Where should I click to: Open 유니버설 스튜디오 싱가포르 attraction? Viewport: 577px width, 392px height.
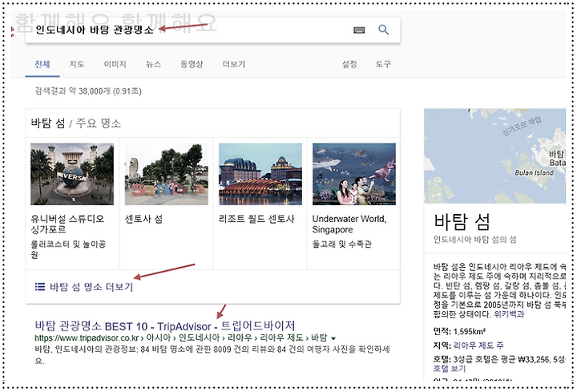67,224
